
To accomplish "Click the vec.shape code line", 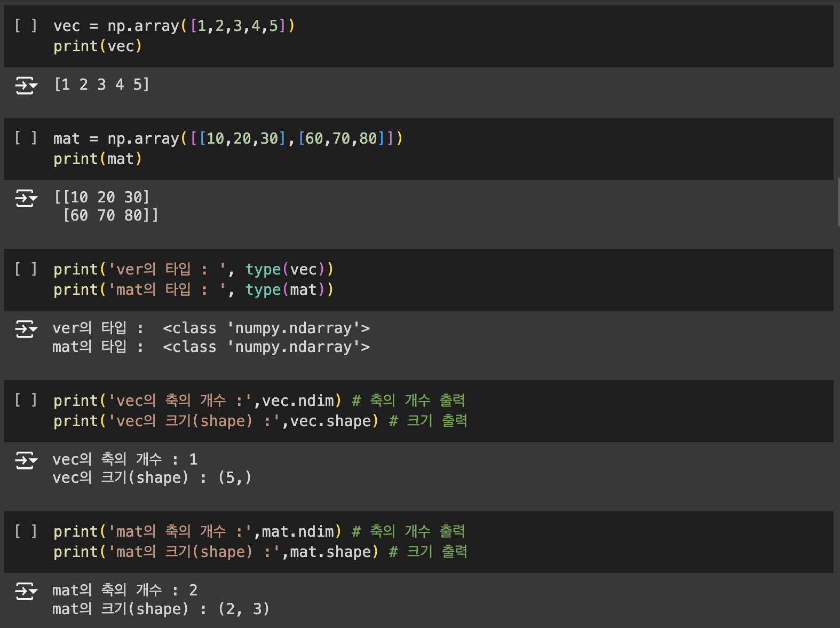I will click(x=260, y=421).
